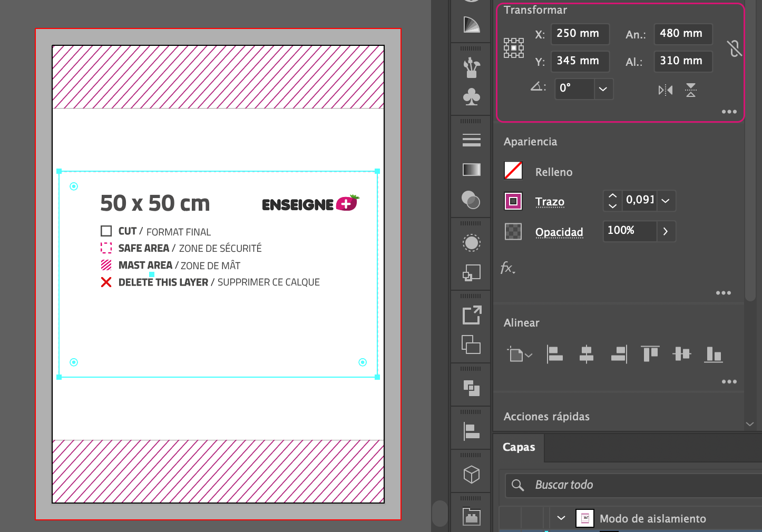Switch to the Capas tab
762x532 pixels.
(519, 447)
